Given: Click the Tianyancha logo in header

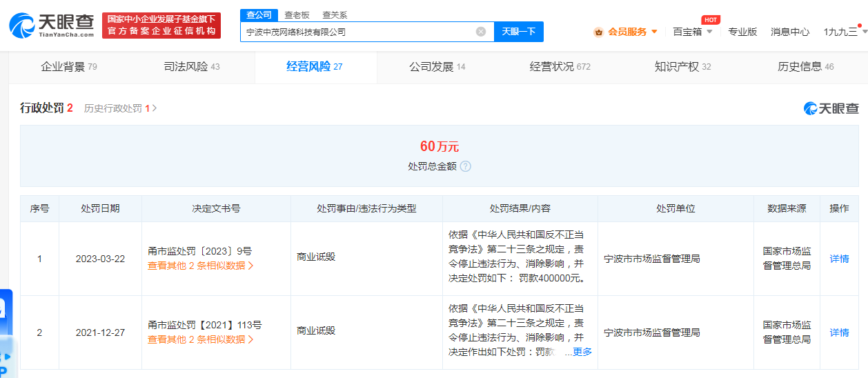Looking at the screenshot, I should (51, 26).
